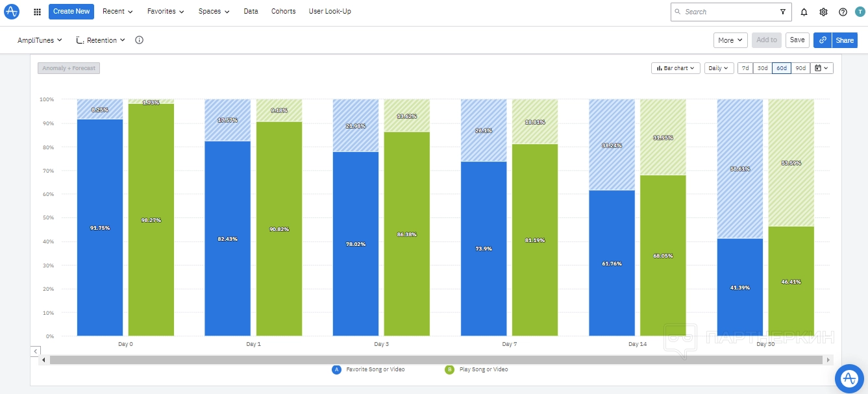Open the settings gear icon
The height and width of the screenshot is (394, 868).
click(x=823, y=12)
